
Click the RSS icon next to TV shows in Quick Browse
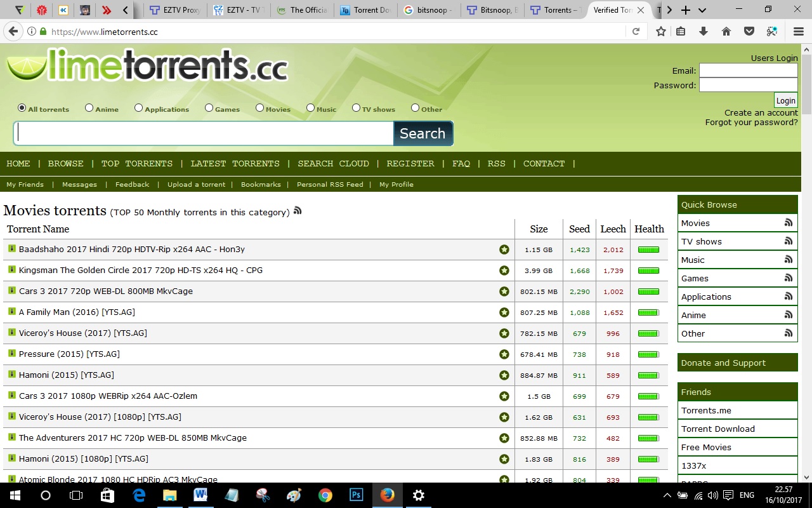point(789,241)
